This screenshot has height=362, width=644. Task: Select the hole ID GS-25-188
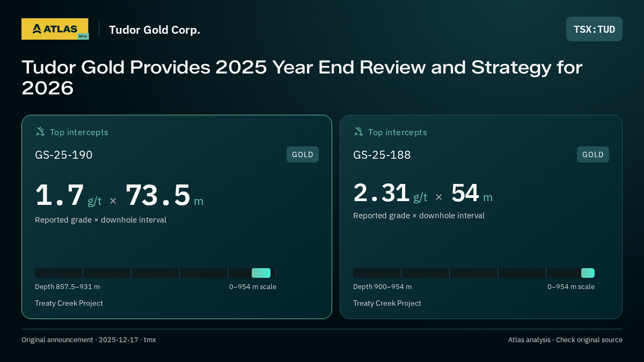382,155
